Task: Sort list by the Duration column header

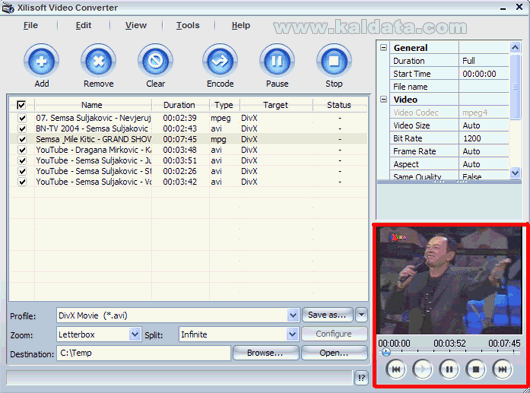Action: pyautogui.click(x=179, y=105)
